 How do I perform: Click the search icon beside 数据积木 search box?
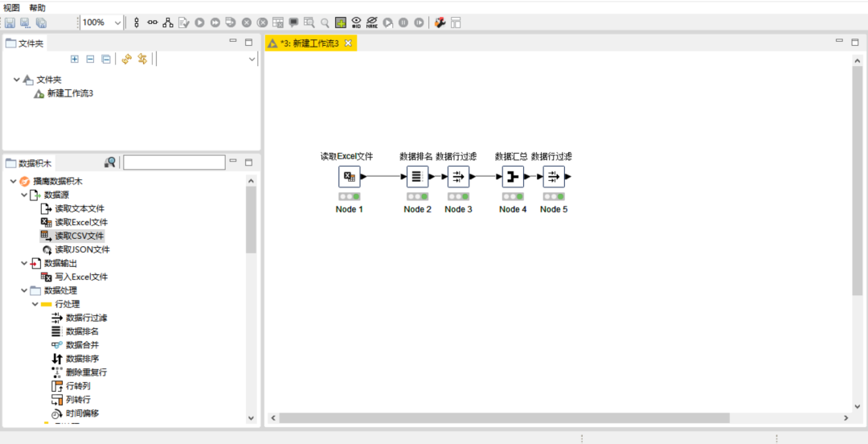(110, 162)
